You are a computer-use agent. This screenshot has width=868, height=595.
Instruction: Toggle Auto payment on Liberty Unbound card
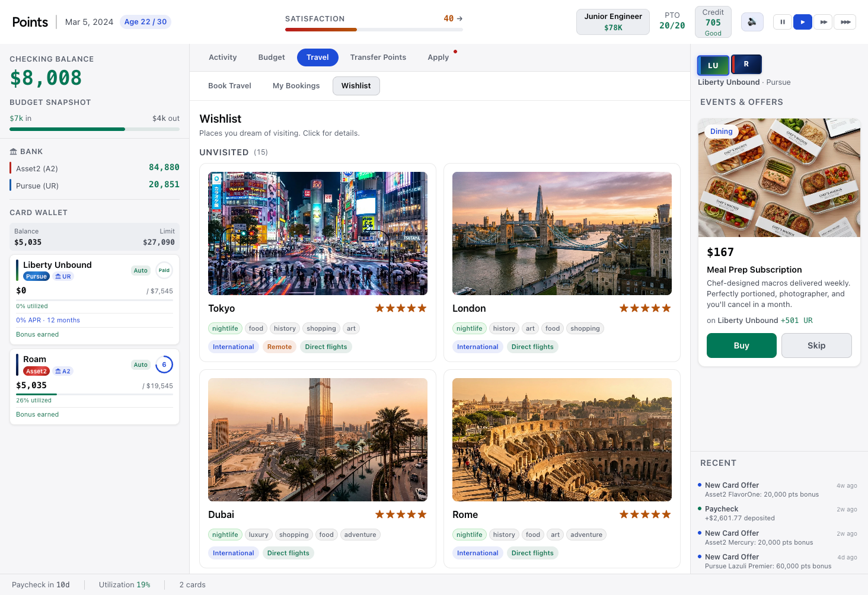coord(141,270)
